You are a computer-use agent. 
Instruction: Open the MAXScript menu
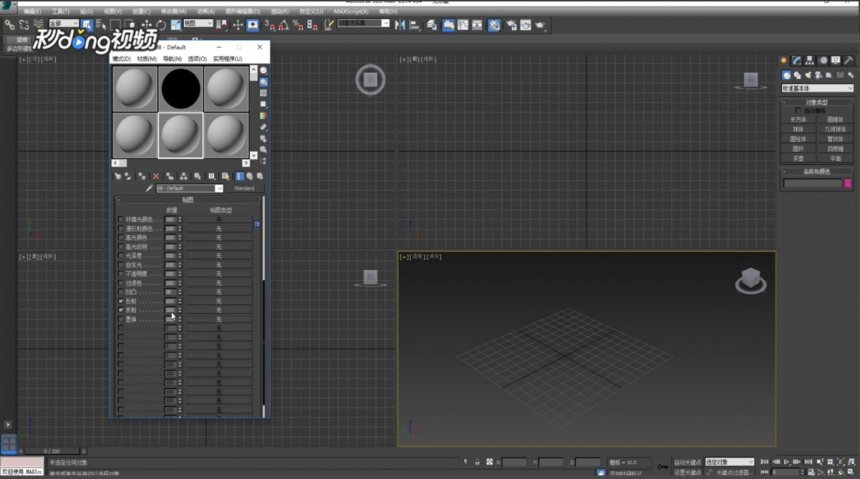coord(351,11)
